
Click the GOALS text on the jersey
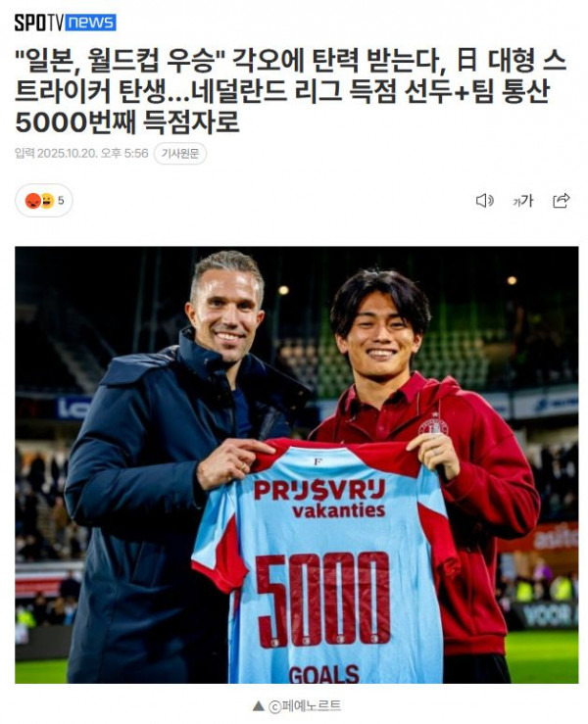point(323,675)
